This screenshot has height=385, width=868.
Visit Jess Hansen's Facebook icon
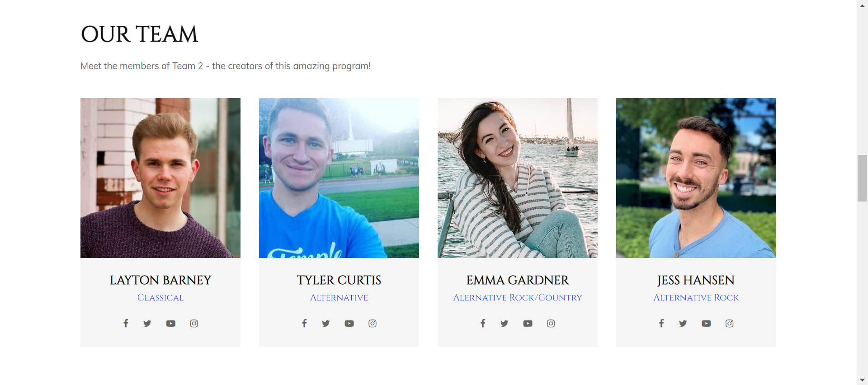661,323
